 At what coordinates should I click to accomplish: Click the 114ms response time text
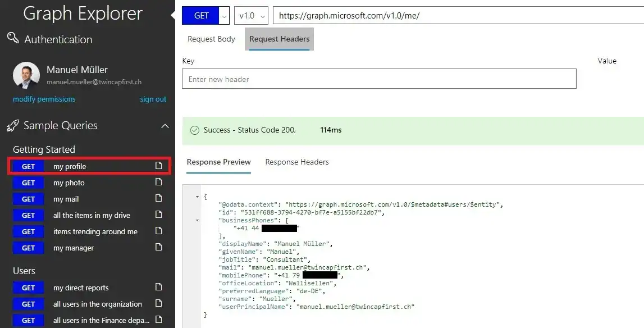tap(331, 130)
